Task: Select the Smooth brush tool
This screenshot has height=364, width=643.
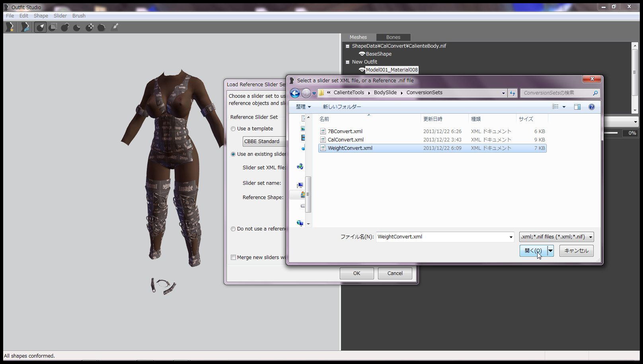Action: [x=101, y=27]
